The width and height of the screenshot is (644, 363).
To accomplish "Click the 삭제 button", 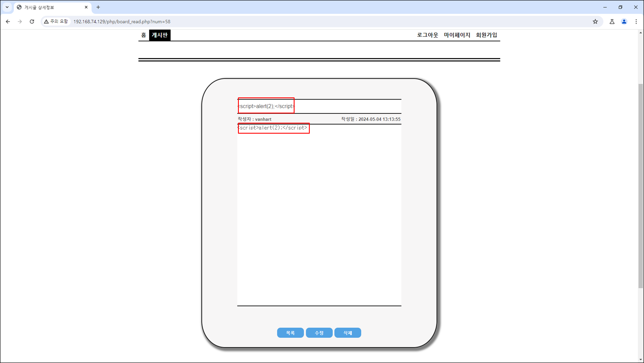I will click(348, 333).
